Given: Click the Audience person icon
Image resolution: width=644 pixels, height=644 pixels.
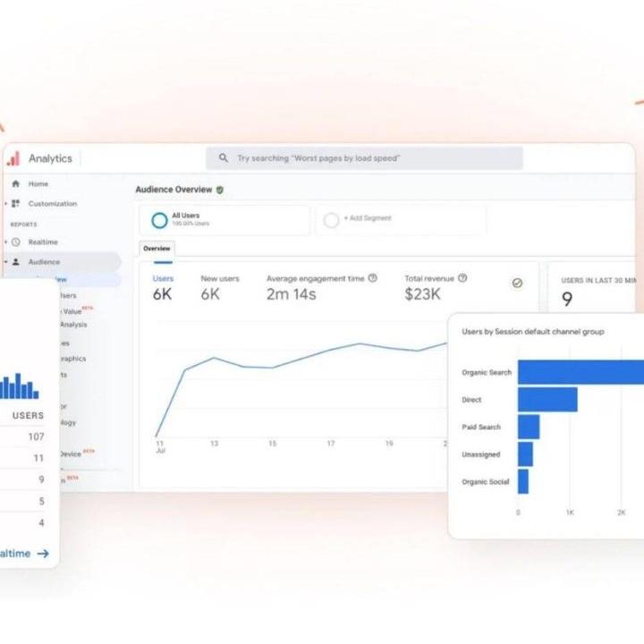Looking at the screenshot, I should (x=15, y=262).
